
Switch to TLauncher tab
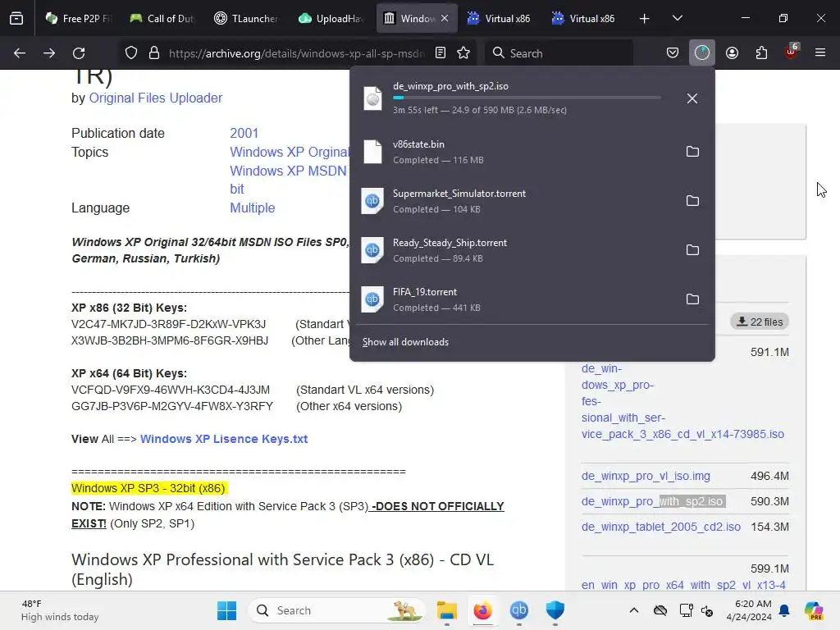pyautogui.click(x=246, y=19)
